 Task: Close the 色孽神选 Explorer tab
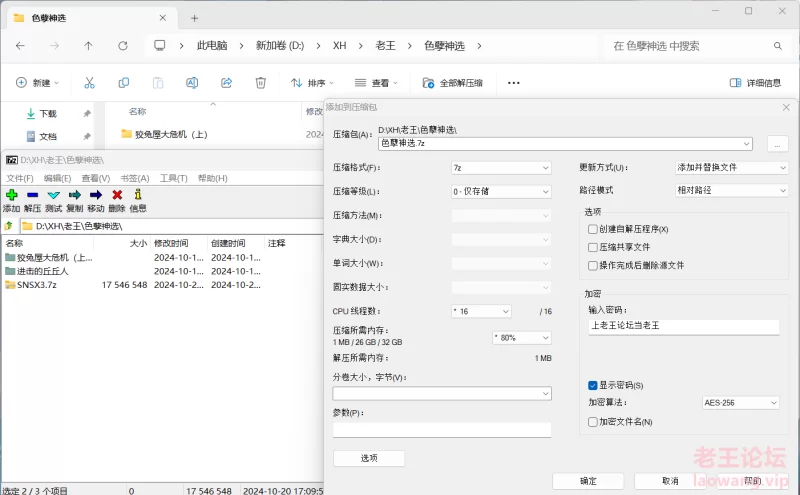point(163,18)
